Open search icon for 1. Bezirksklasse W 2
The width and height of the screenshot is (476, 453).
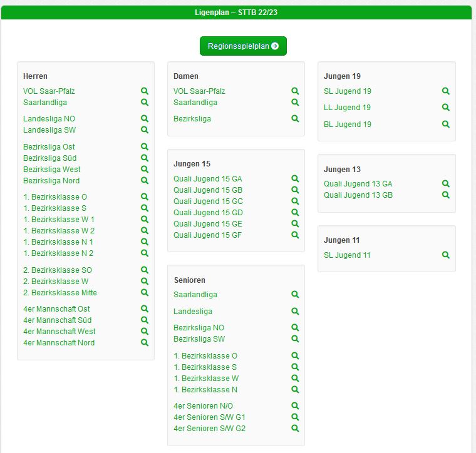[x=145, y=231]
